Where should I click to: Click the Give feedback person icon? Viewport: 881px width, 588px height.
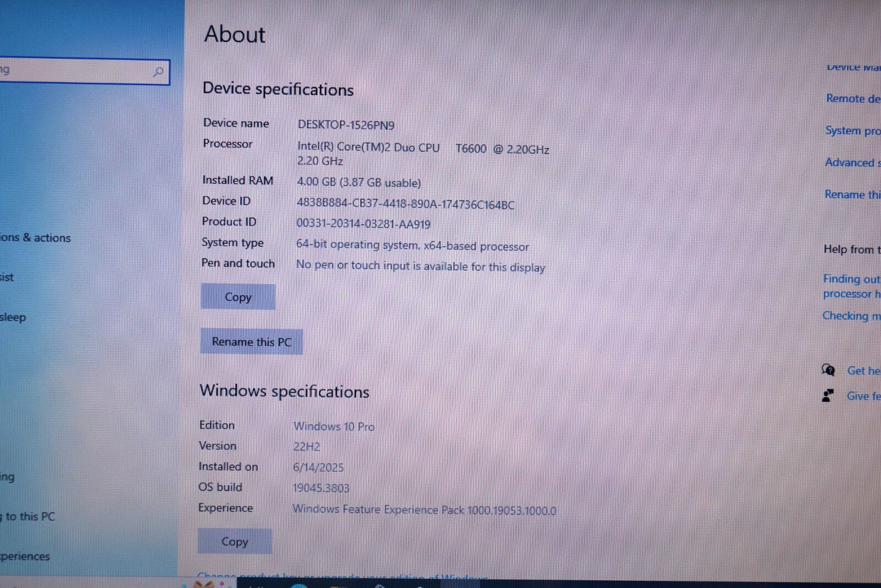(x=828, y=395)
